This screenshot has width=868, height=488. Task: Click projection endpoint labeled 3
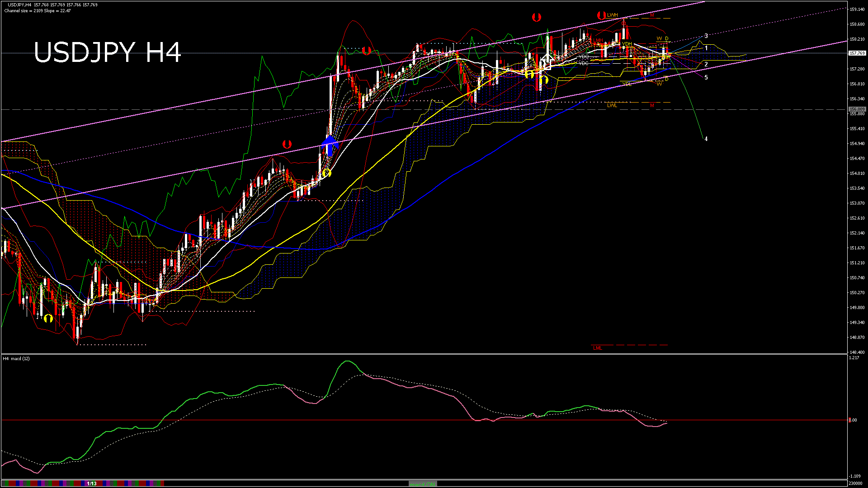(x=706, y=36)
